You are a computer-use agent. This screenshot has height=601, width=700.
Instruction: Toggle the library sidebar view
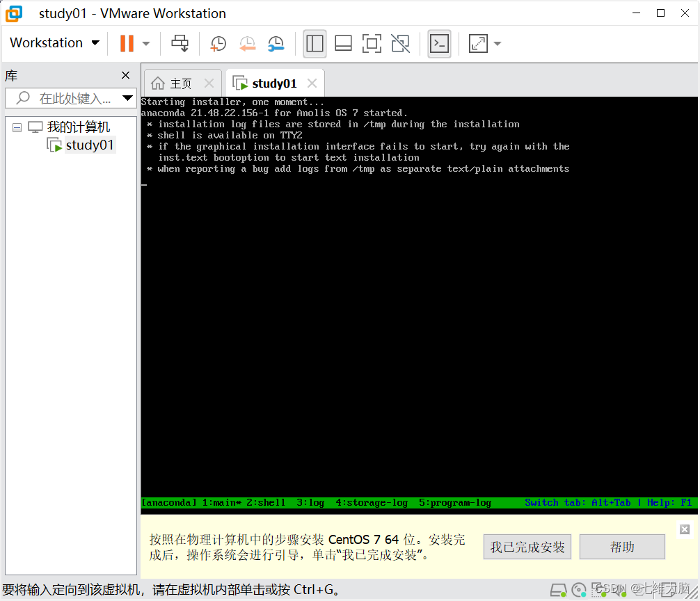pyautogui.click(x=315, y=44)
